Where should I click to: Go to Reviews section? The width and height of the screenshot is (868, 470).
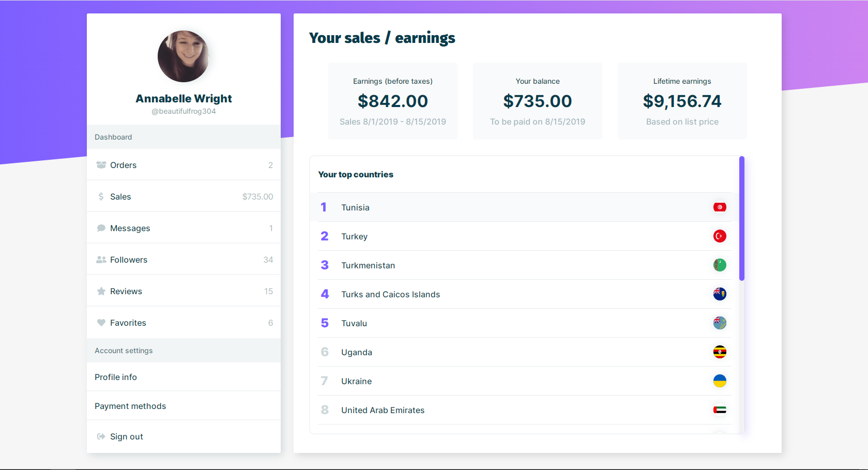(x=184, y=291)
